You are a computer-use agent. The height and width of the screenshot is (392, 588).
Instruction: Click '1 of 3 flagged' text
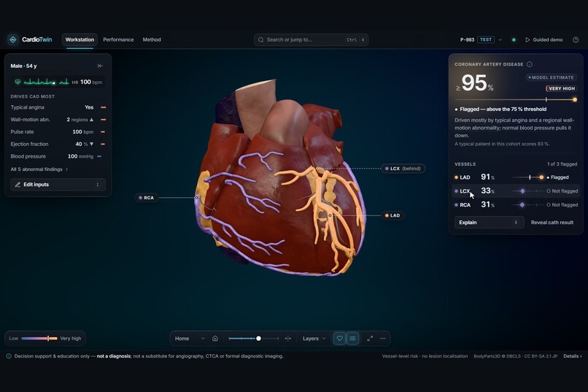[x=562, y=164]
